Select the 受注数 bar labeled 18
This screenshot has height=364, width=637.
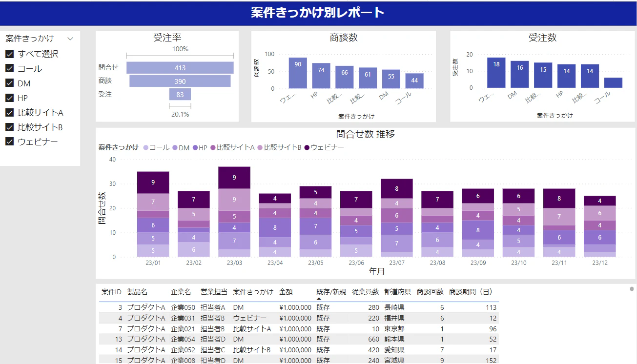[x=496, y=73]
